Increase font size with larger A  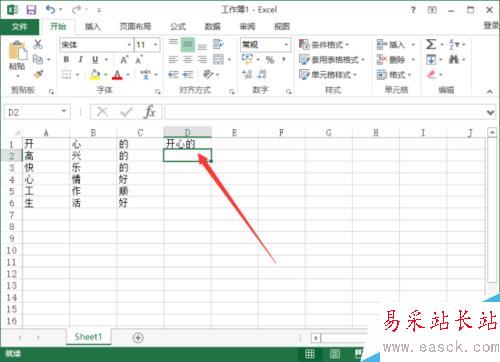coord(124,60)
